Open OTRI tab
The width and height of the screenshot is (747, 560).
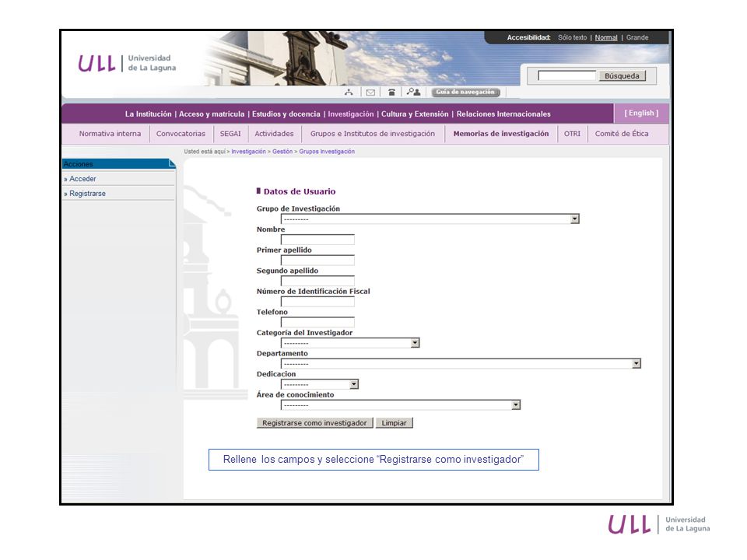572,134
